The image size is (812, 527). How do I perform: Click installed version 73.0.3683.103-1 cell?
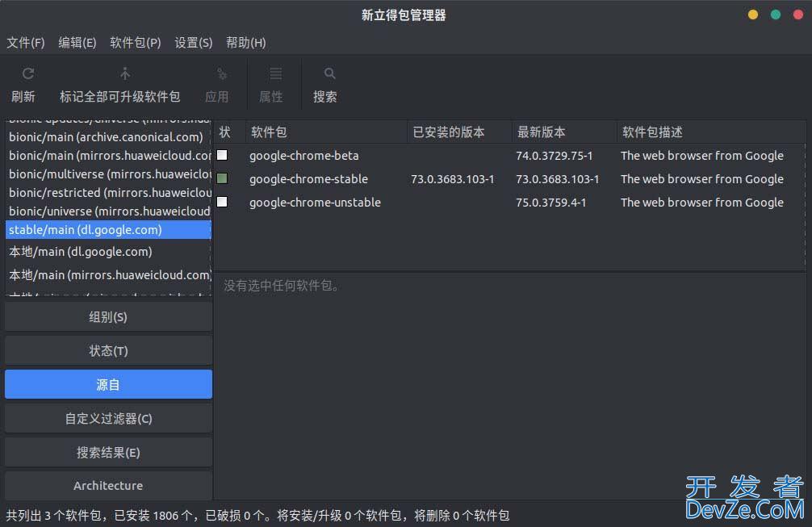coord(453,179)
